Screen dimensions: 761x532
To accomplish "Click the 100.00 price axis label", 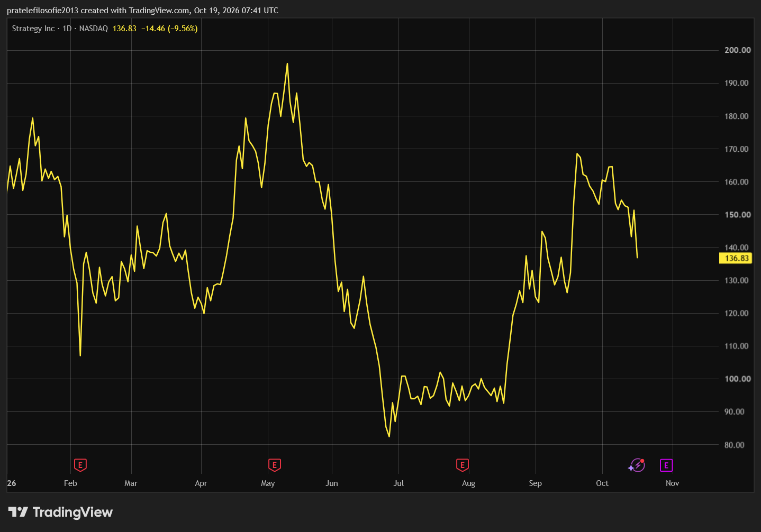I will tap(738, 379).
